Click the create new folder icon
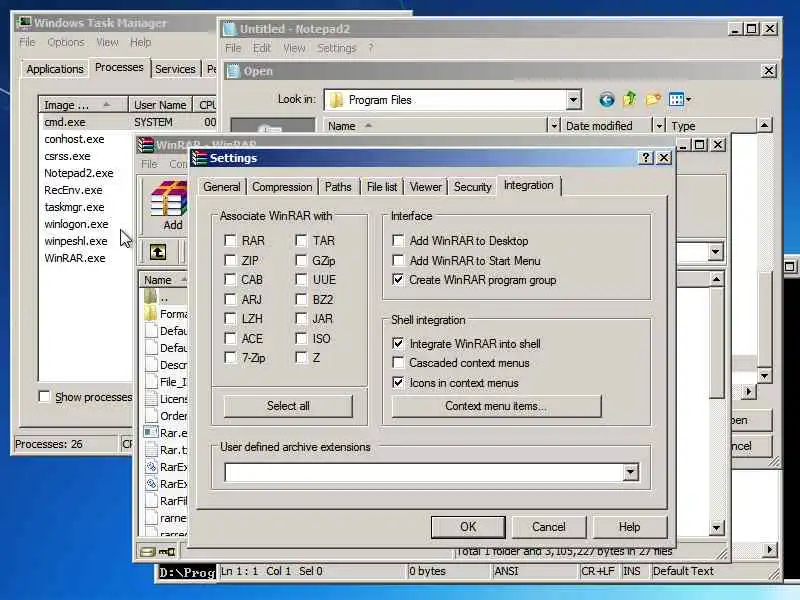The image size is (800, 600). tap(653, 99)
